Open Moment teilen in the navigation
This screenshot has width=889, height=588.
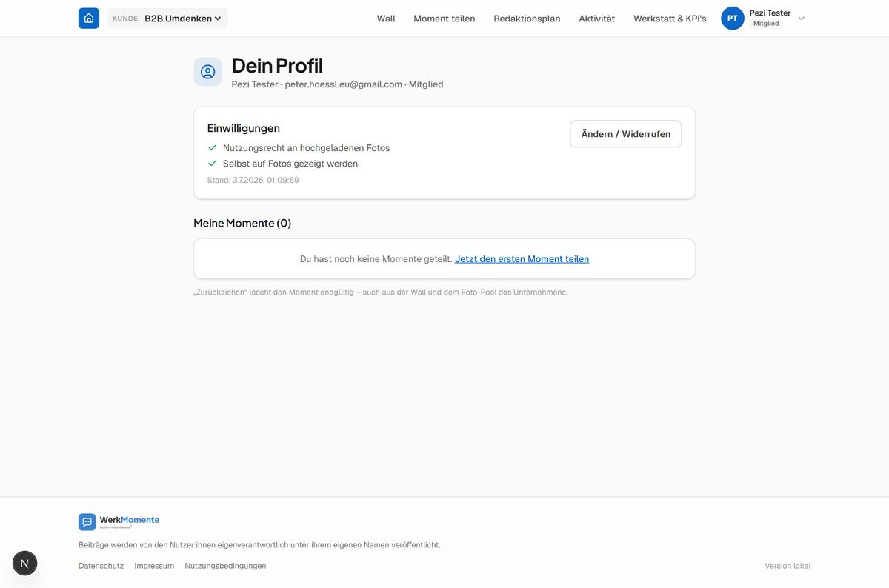444,19
